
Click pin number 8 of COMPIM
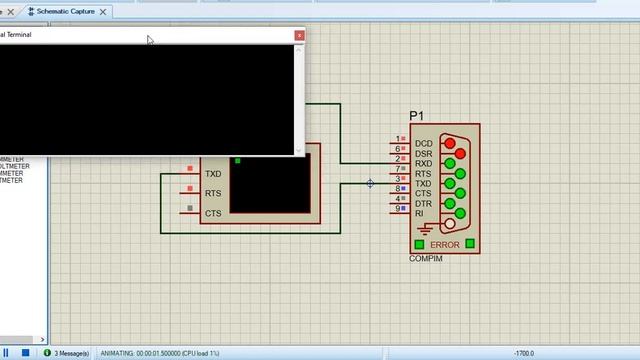pos(398,189)
